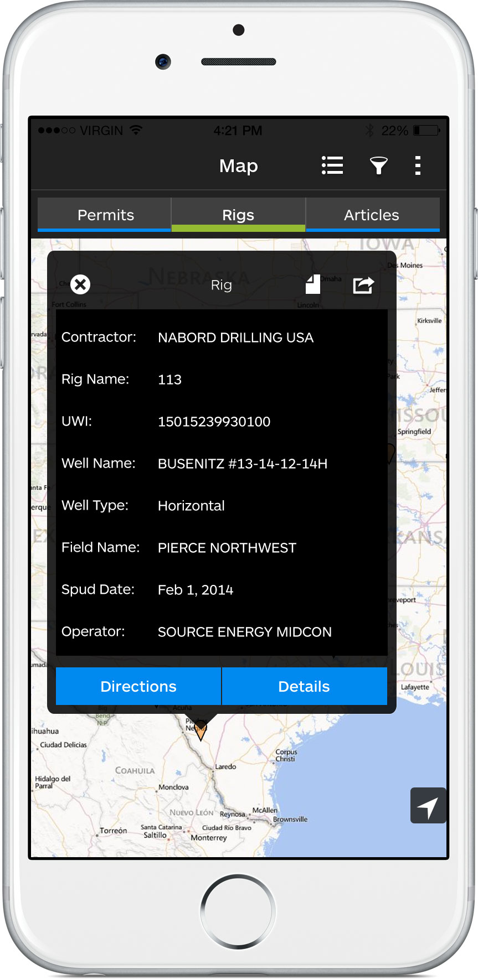The height and width of the screenshot is (980, 478).
Task: Switch to the Permits tab
Action: coord(104,215)
